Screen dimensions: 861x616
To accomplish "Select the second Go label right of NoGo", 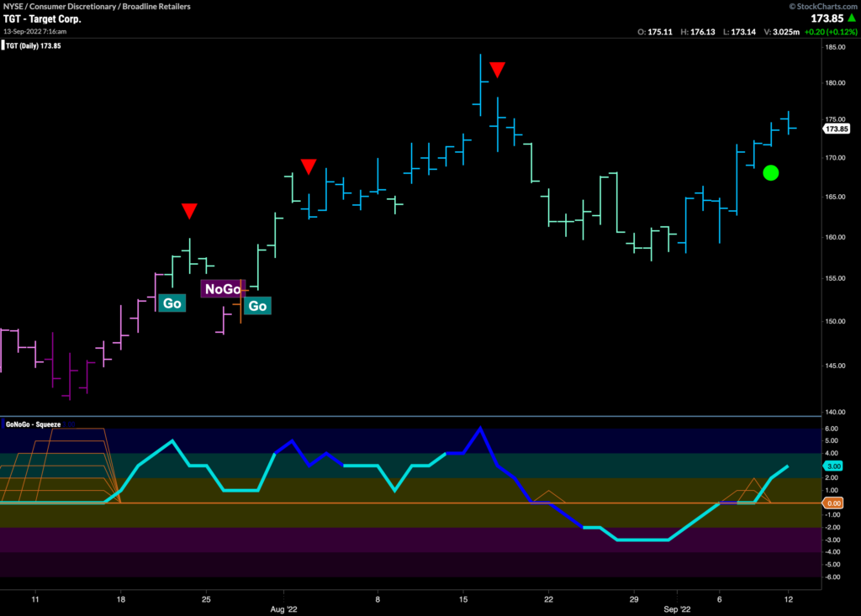I will pos(257,306).
